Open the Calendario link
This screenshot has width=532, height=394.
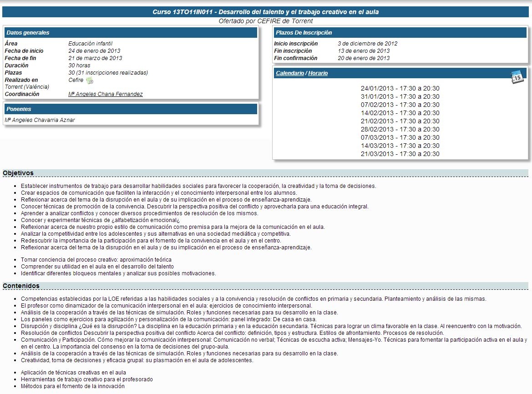click(x=289, y=73)
